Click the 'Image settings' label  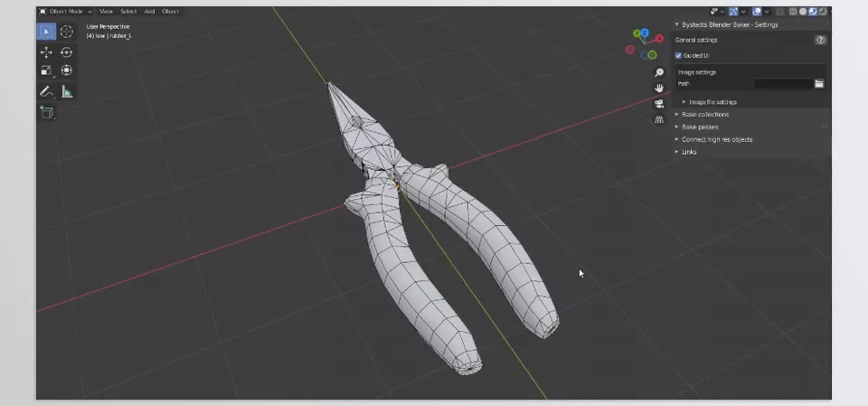tap(697, 72)
